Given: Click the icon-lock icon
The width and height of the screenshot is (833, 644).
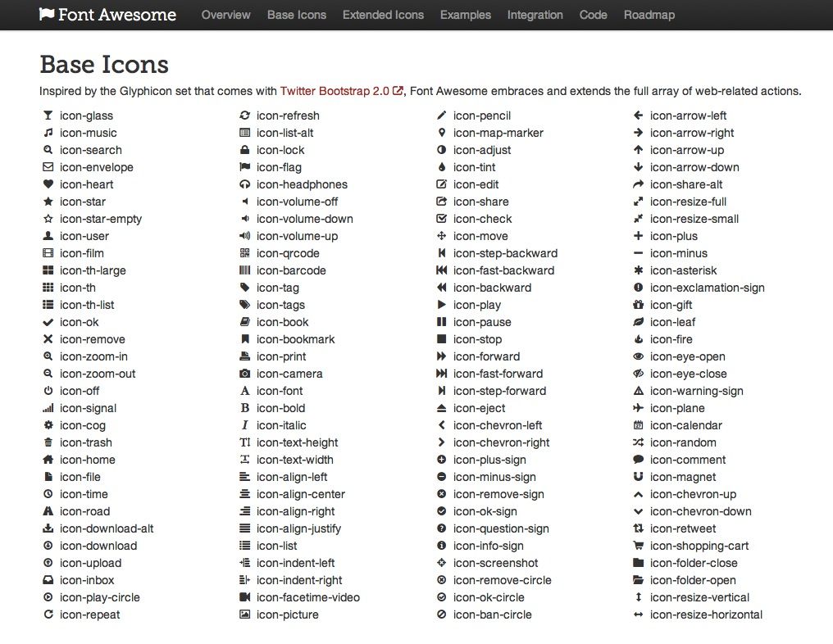Looking at the screenshot, I should point(244,150).
